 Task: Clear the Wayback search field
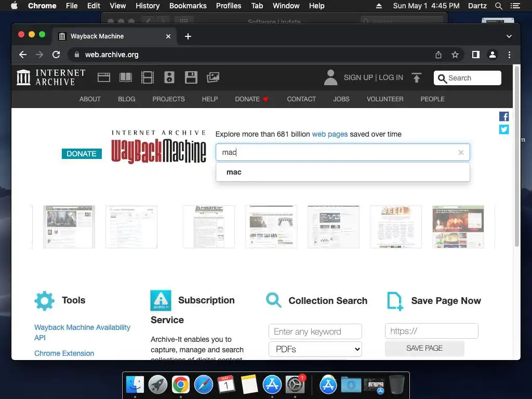click(x=461, y=152)
